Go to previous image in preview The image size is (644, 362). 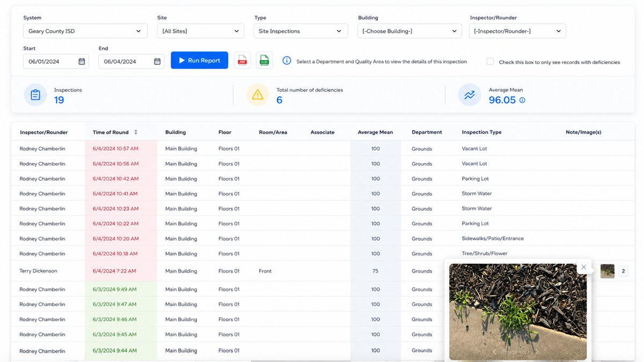tap(494, 352)
